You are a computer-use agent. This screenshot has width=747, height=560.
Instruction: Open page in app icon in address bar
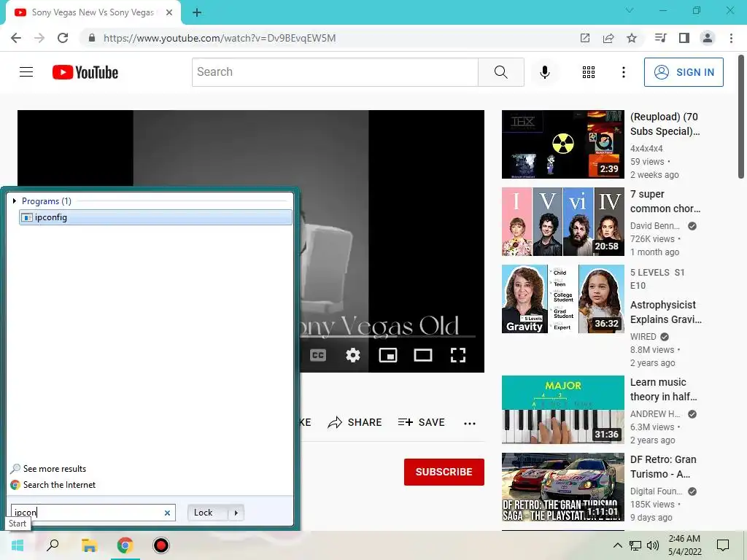tap(584, 38)
